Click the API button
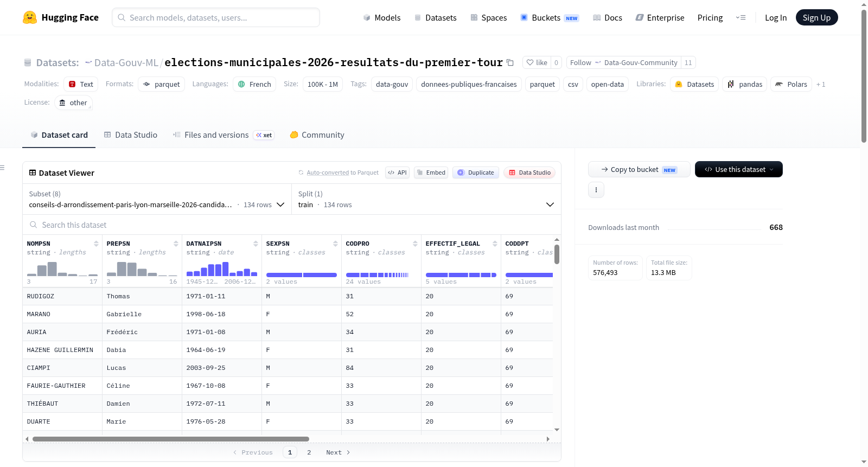Viewport: 868px width, 467px height. pyautogui.click(x=397, y=172)
